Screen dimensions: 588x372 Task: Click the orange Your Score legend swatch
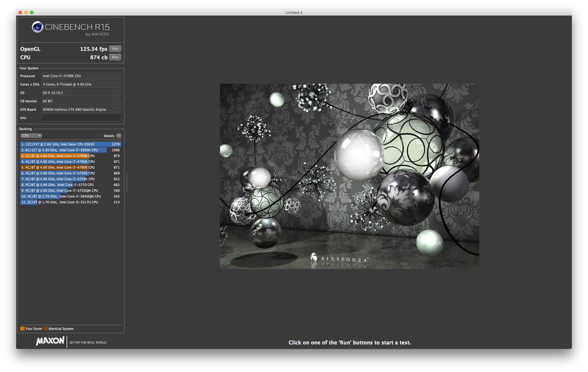coord(22,329)
